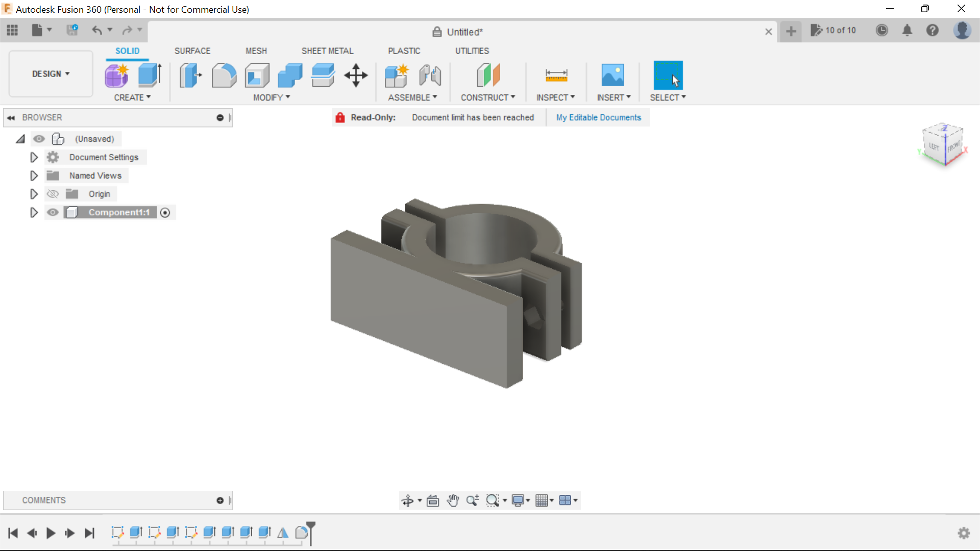Select the Shell tool

coord(257,75)
